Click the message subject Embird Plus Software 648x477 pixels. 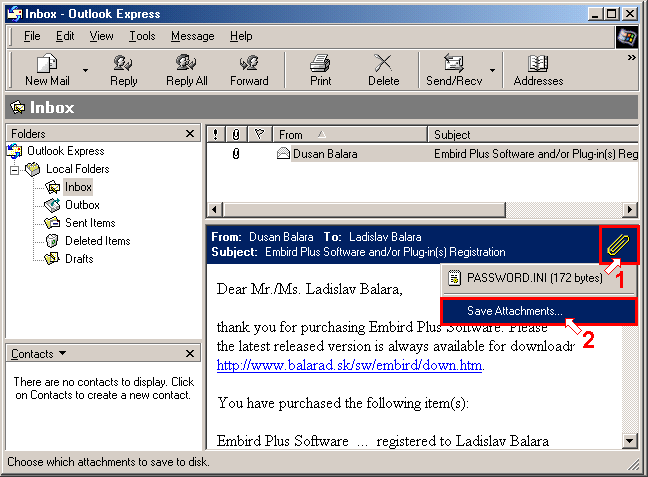[x=535, y=154]
